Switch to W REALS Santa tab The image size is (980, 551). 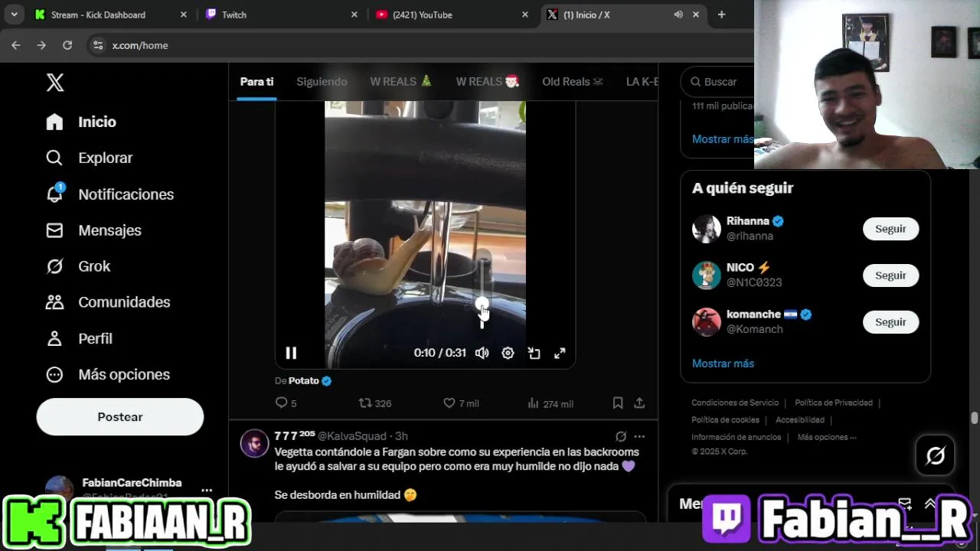(x=488, y=82)
